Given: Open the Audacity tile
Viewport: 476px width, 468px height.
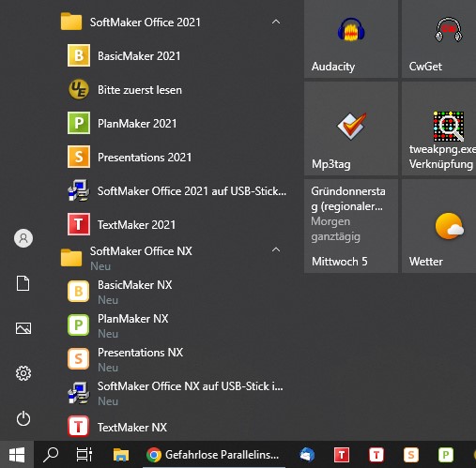Looking at the screenshot, I should click(351, 39).
